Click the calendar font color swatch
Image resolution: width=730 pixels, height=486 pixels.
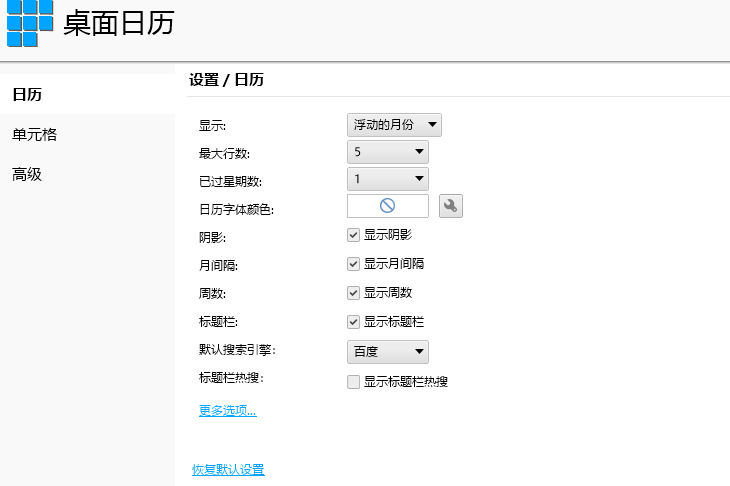point(388,206)
